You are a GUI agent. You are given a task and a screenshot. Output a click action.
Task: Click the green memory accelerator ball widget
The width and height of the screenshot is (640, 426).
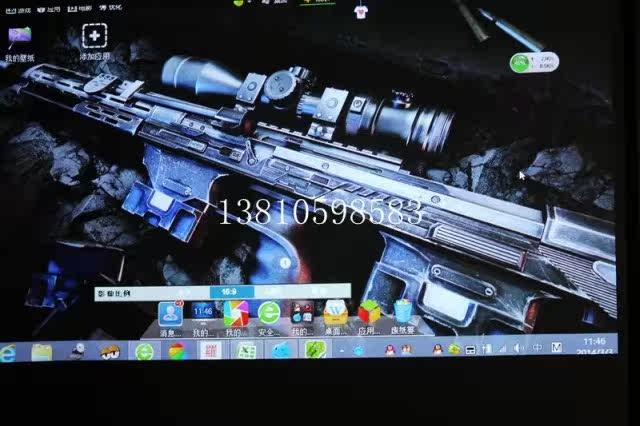tap(520, 63)
